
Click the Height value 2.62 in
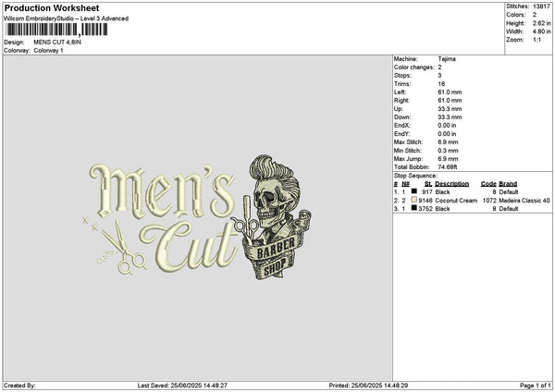coord(541,23)
